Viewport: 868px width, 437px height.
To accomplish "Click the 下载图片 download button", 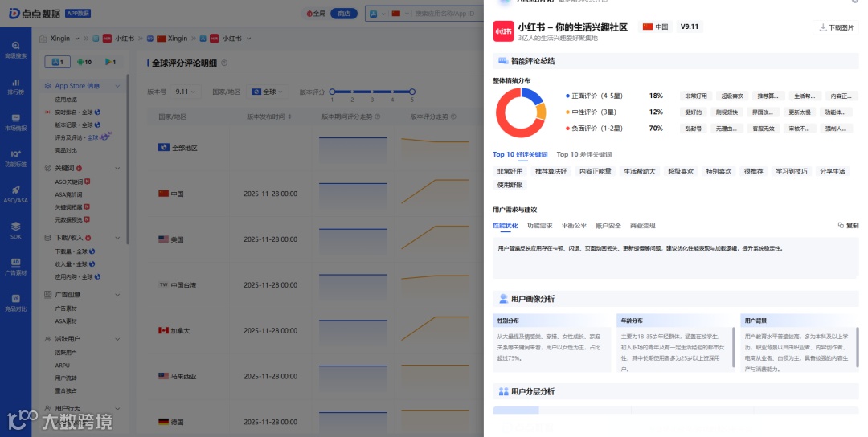I will point(836,27).
